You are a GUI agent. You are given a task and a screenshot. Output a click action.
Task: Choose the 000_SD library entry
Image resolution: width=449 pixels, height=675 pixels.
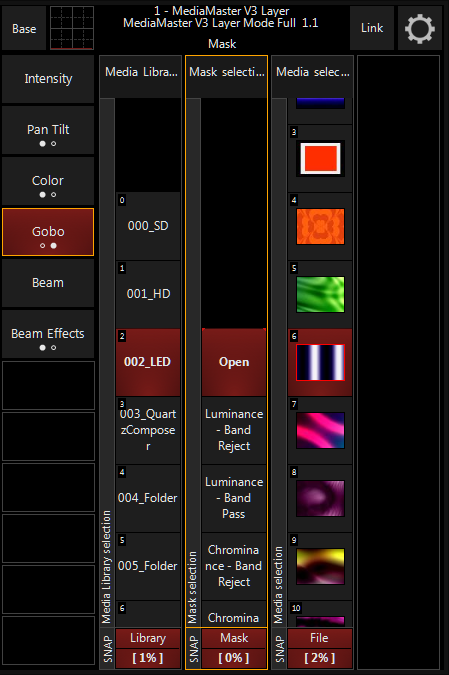[148, 226]
